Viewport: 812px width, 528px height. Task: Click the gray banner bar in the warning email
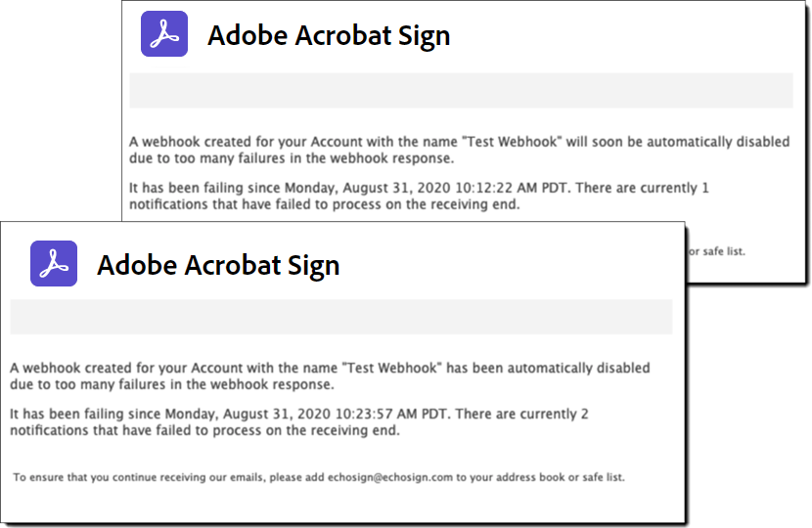(x=461, y=91)
